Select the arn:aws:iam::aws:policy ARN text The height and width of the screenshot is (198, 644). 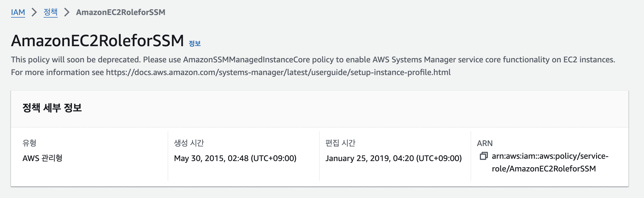(x=550, y=162)
